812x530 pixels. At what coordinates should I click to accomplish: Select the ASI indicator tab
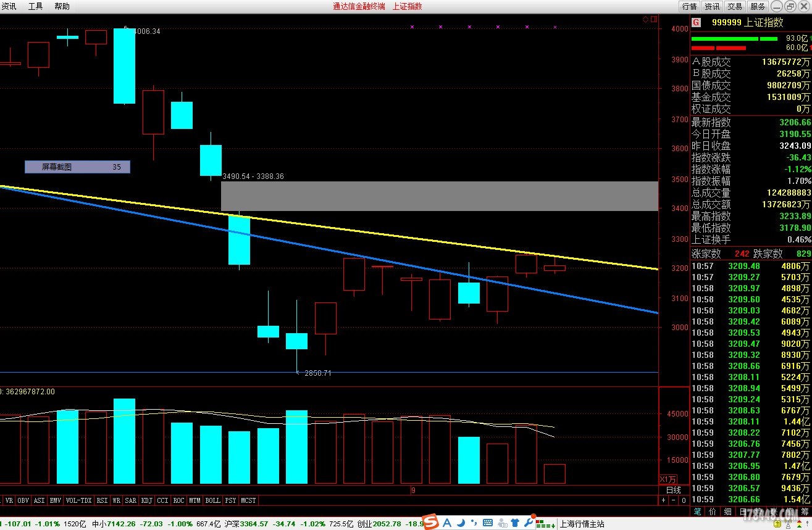tap(39, 500)
